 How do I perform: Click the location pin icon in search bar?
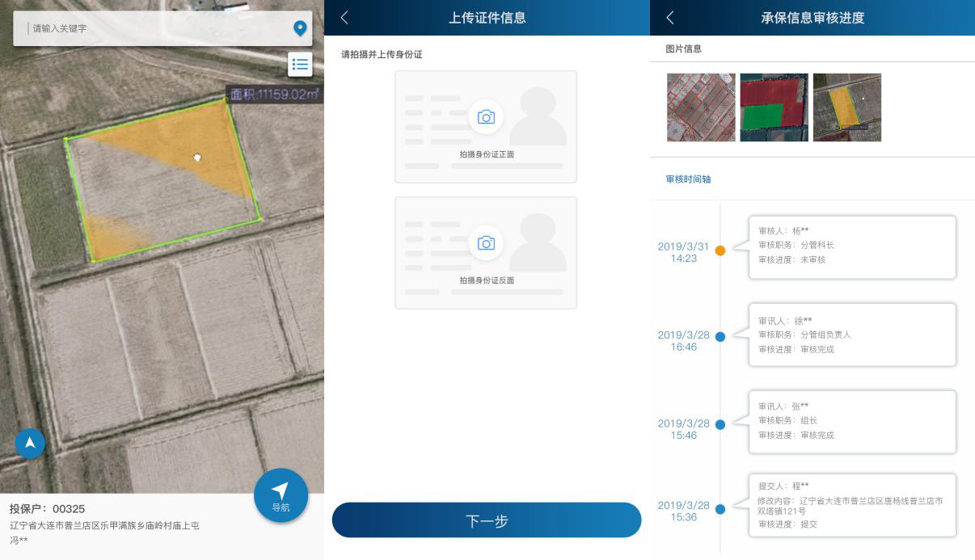pos(300,29)
